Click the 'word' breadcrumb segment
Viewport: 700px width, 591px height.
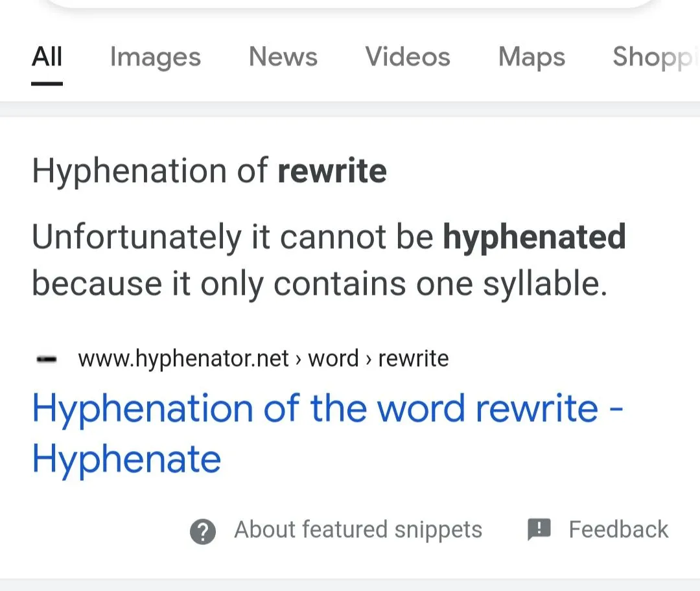[333, 358]
